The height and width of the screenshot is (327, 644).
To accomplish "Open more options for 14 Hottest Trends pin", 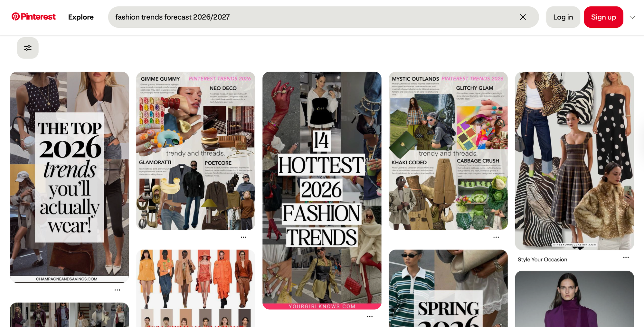I will click(370, 317).
